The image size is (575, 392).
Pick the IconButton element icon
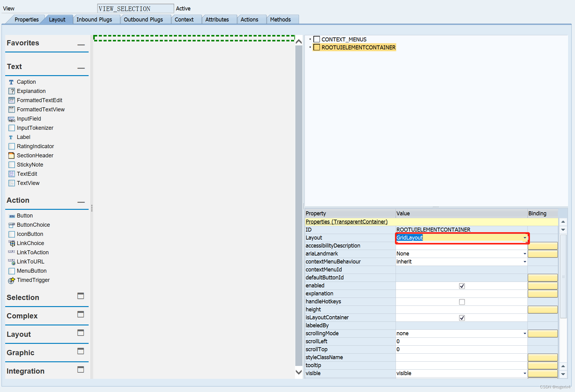pos(11,234)
